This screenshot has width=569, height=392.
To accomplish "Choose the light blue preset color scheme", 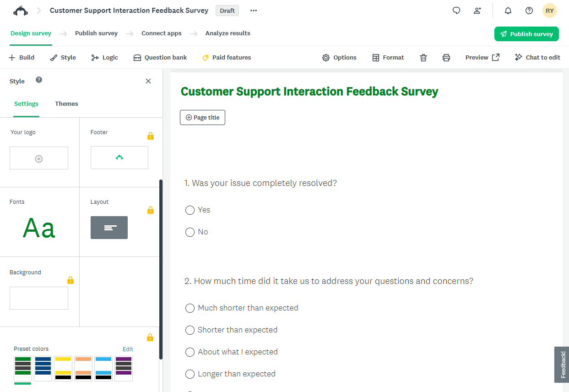I will (103, 369).
